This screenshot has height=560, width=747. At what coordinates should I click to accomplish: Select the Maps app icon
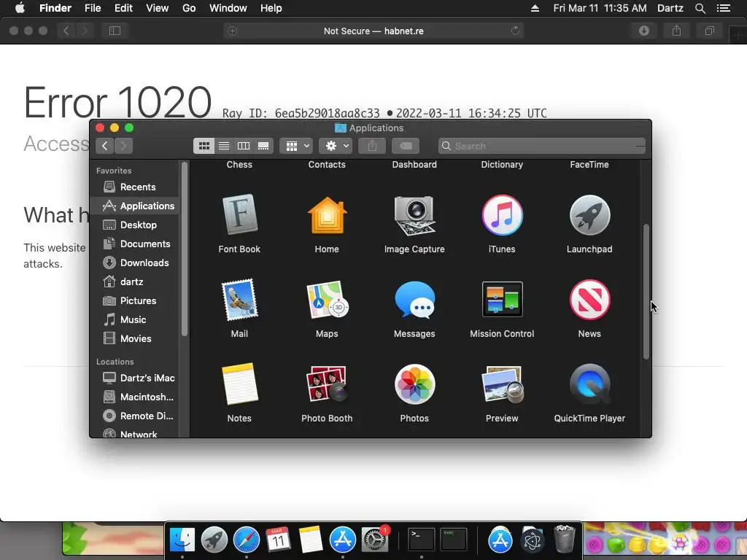point(327,300)
